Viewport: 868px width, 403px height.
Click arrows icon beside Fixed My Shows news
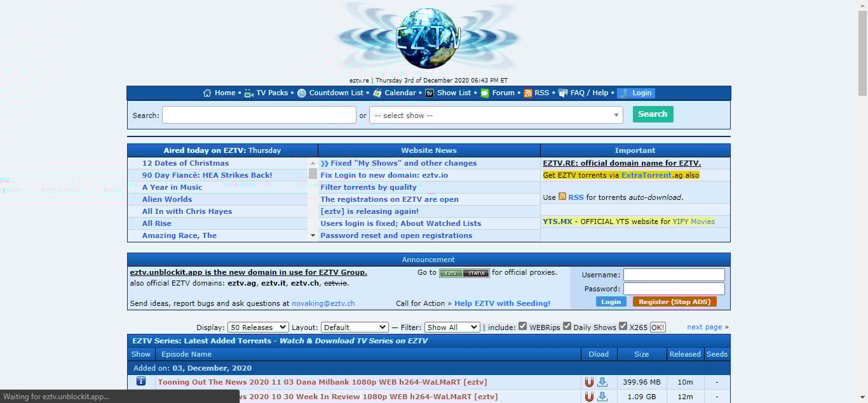coord(325,164)
